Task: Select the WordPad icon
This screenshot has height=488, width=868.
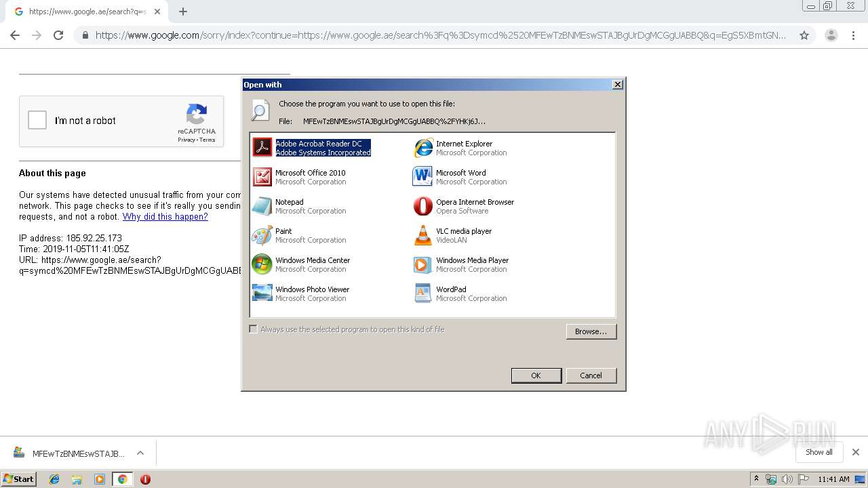Action: pyautogui.click(x=422, y=293)
